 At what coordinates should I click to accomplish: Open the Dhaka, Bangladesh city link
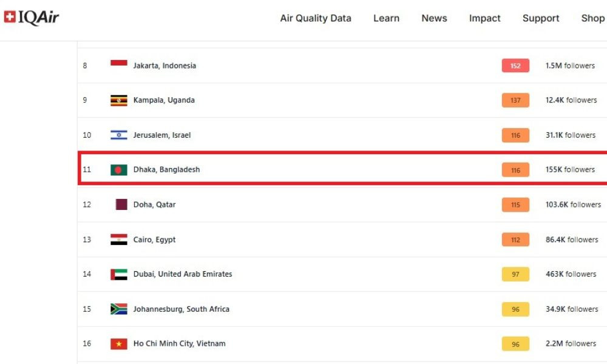pos(166,169)
